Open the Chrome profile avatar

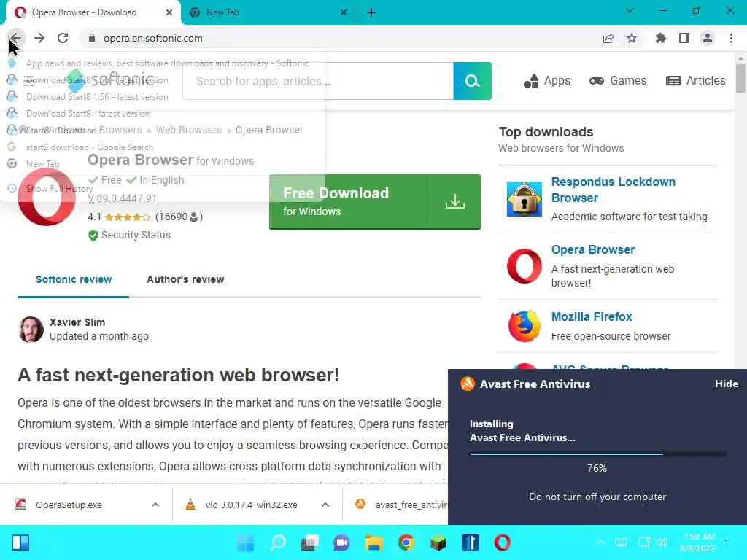pyautogui.click(x=708, y=38)
